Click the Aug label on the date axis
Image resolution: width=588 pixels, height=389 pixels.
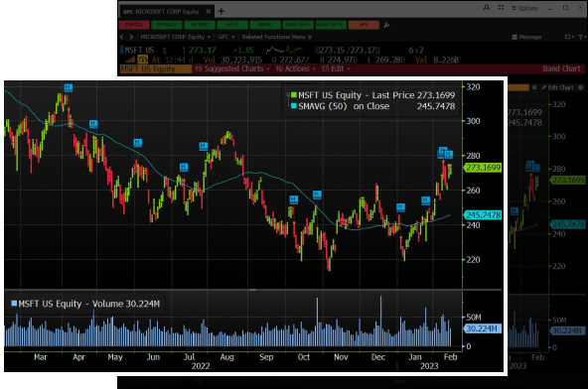click(226, 357)
